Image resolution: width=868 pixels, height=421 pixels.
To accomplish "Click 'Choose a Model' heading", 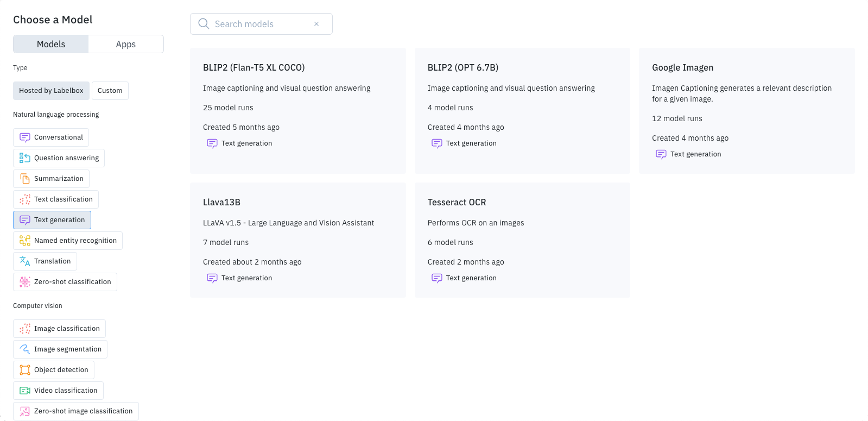I will [x=53, y=20].
